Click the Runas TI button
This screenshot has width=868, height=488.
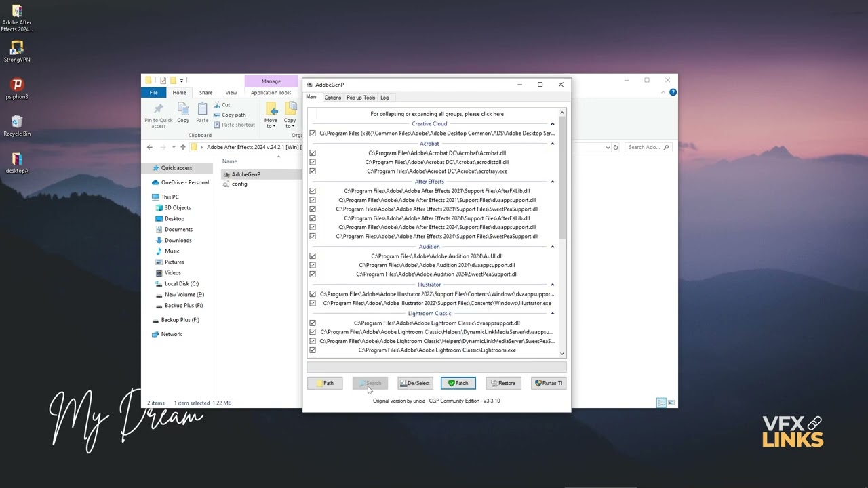pos(549,383)
